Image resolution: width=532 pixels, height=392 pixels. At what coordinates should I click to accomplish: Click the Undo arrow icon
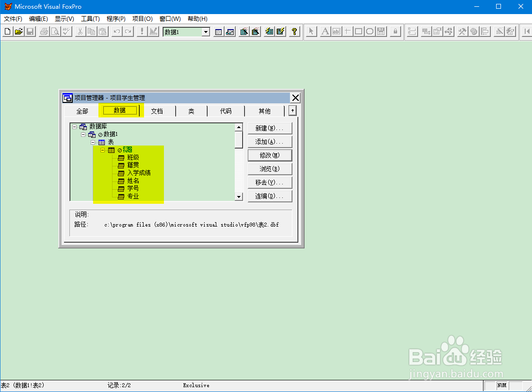[117, 32]
